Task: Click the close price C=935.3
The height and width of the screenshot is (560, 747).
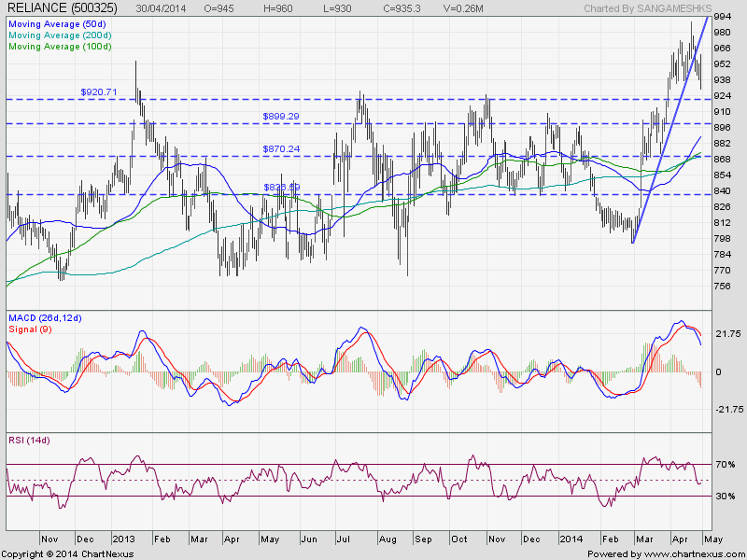Action: (402, 8)
